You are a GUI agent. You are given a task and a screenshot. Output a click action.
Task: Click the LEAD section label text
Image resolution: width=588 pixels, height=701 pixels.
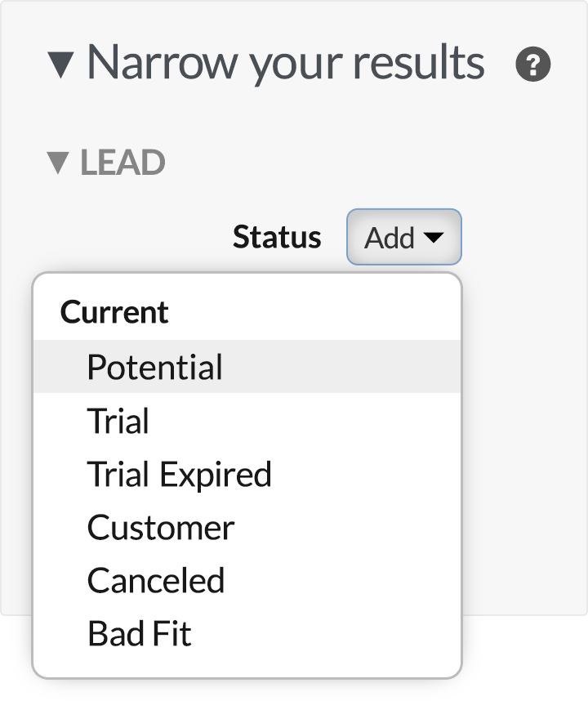pyautogui.click(x=122, y=163)
